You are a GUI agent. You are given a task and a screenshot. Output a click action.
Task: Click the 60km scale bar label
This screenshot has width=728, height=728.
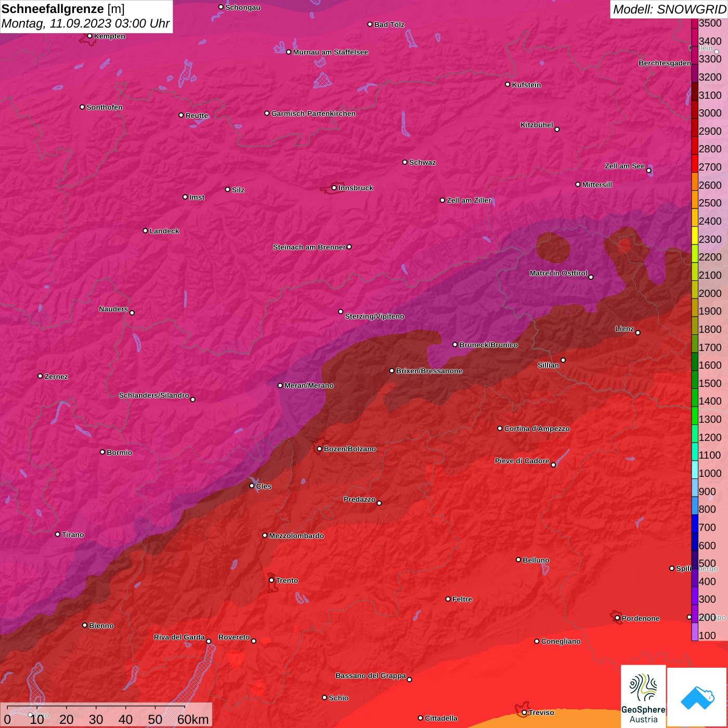pos(193,719)
